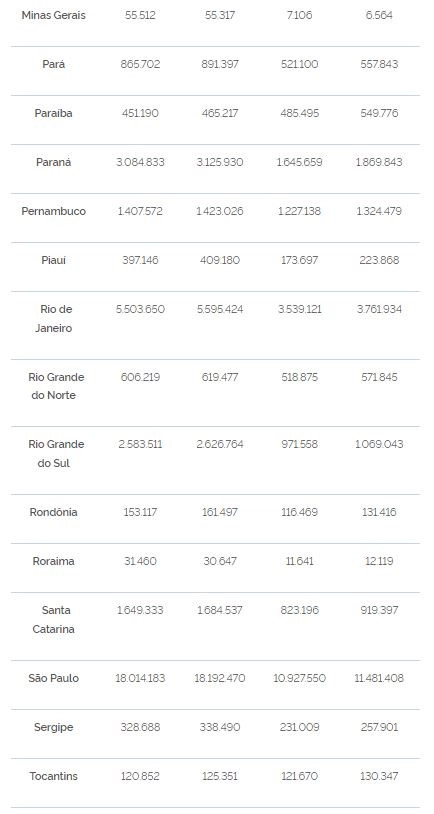Click São Paulo's value 18.014.183
434x814 pixels.
pyautogui.click(x=140, y=679)
